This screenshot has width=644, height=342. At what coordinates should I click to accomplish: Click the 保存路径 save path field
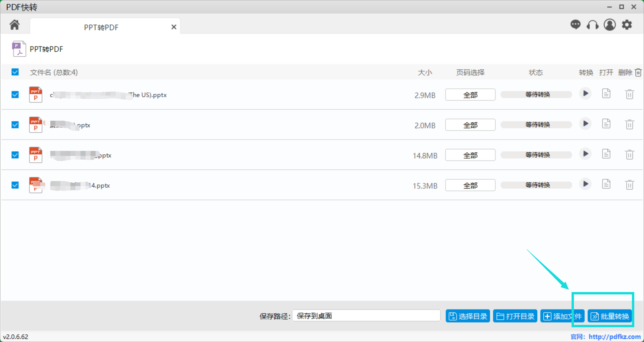point(366,316)
